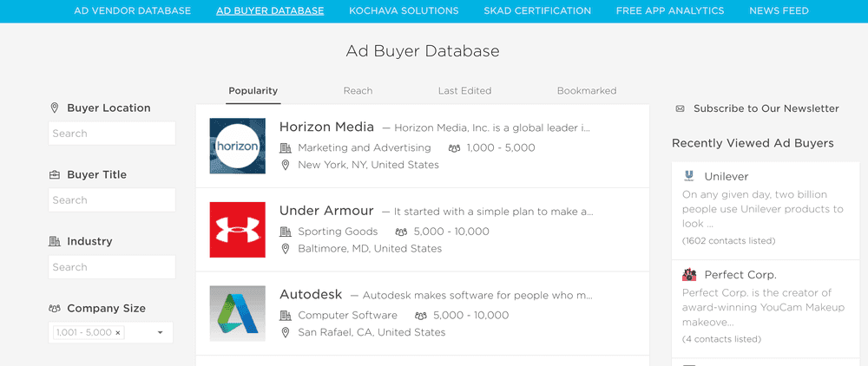
Task: Open the Horizon Media company link
Action: click(326, 127)
